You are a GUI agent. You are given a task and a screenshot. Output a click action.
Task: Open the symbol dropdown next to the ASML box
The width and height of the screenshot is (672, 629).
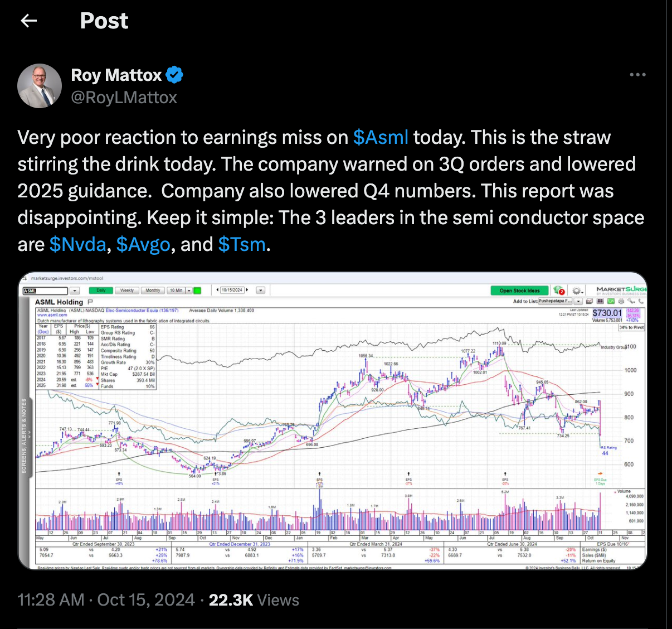tap(75, 290)
